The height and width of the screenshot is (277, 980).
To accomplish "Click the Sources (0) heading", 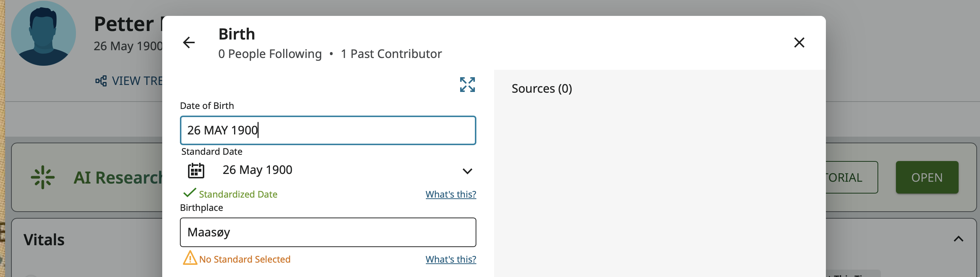I will click(x=541, y=88).
